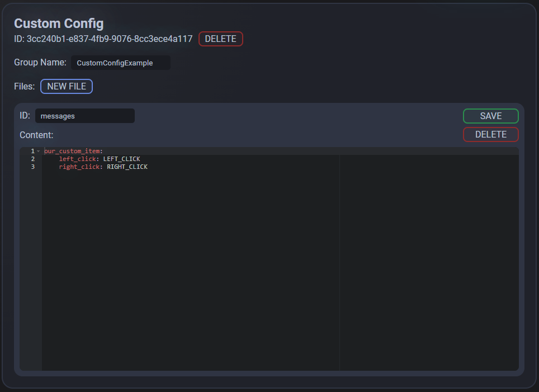This screenshot has height=392, width=539.
Task: Click the lowercase right_click key on line 3
Action: 79,167
